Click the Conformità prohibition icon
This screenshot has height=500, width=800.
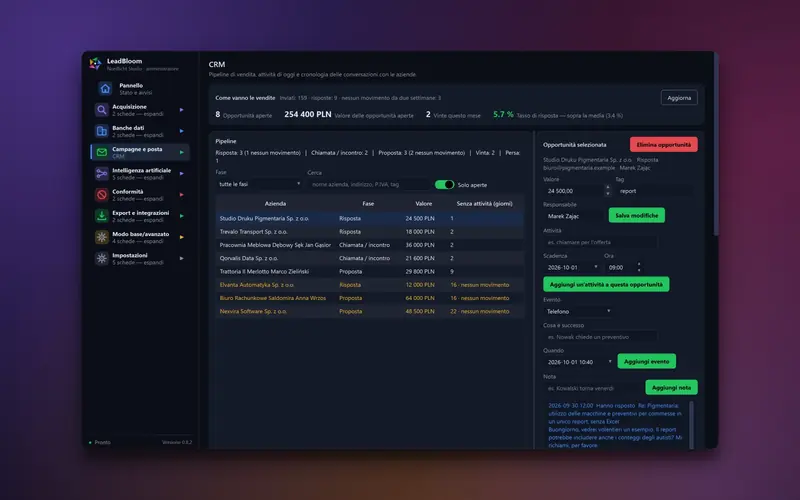tap(102, 194)
